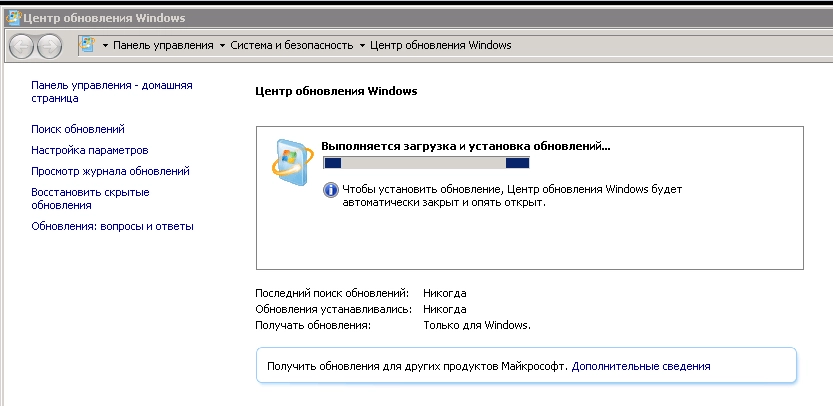Click Получить обновления для других продуктов Майкрософт text
Image resolution: width=833 pixels, height=406 pixels.
418,366
